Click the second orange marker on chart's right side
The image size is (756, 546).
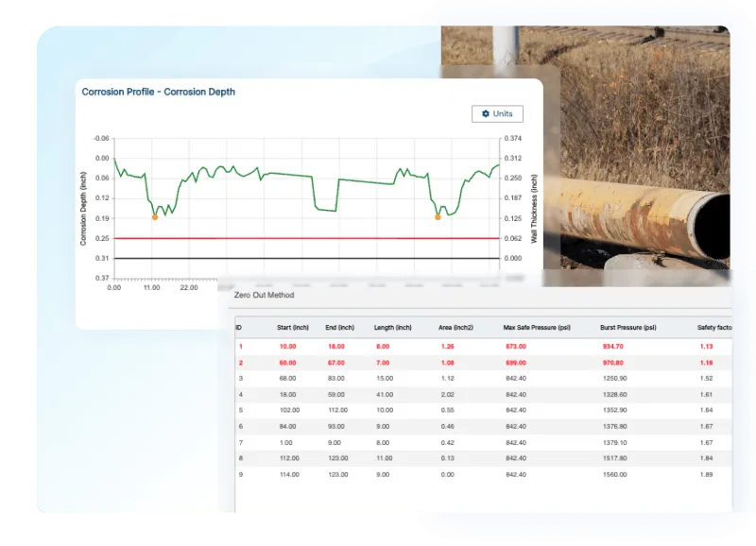coord(438,217)
